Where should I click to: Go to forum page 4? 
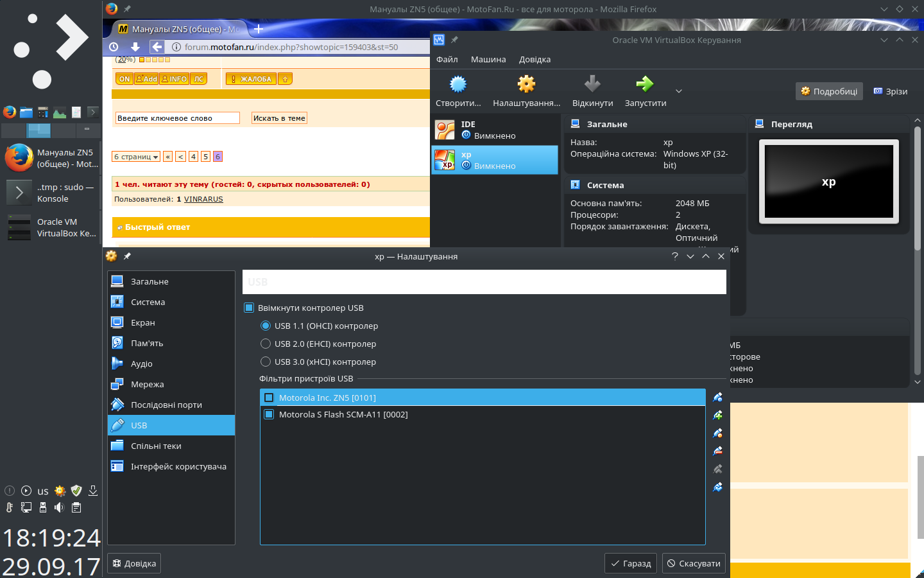point(193,157)
